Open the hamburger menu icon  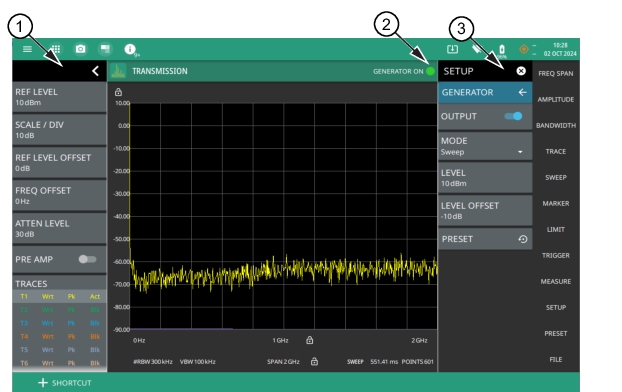click(x=27, y=49)
